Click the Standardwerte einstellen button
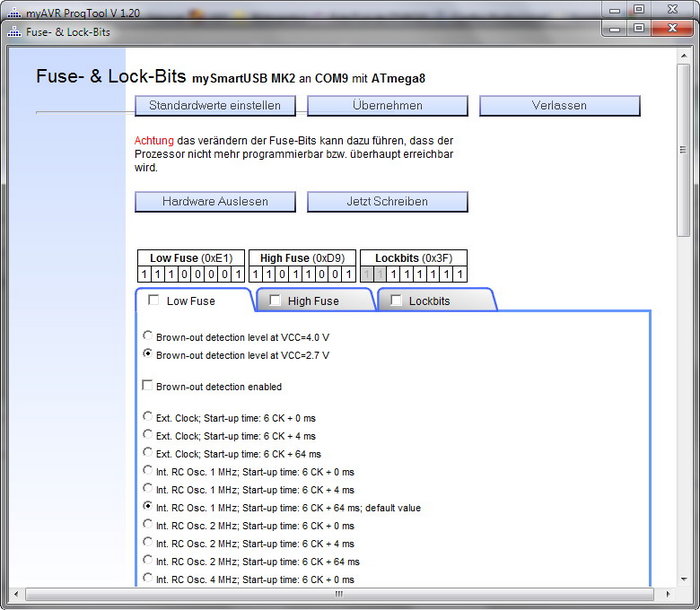The height and width of the screenshot is (610, 700). (215, 106)
